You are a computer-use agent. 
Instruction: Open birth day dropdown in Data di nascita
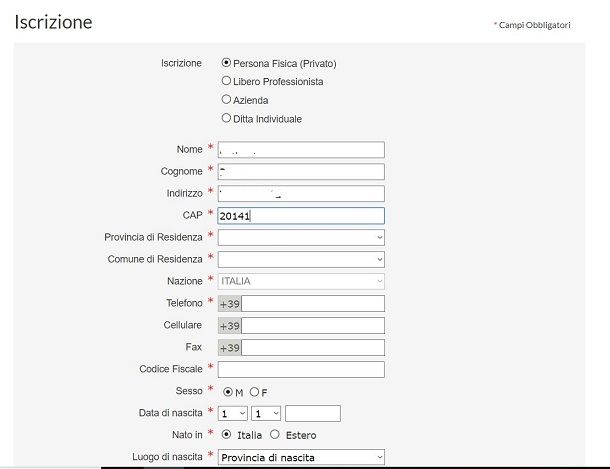point(233,413)
